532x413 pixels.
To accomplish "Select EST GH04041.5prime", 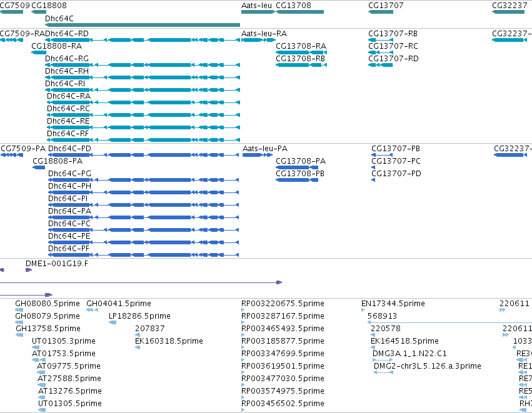I will pos(92,309).
